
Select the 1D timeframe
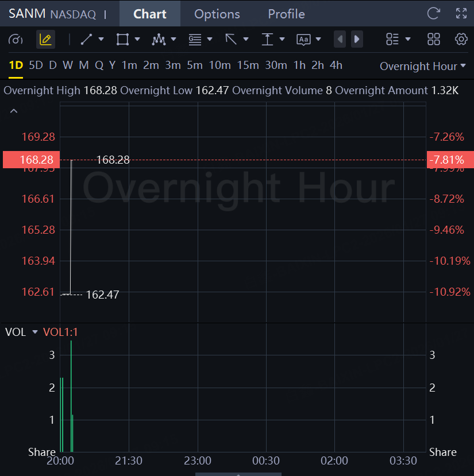tap(16, 65)
